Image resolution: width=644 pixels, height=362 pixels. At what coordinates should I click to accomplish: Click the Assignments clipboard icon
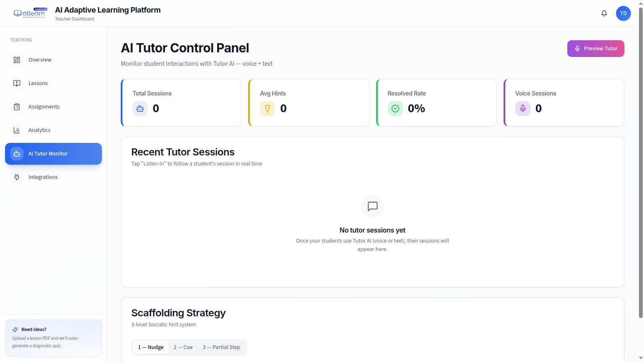(x=17, y=107)
